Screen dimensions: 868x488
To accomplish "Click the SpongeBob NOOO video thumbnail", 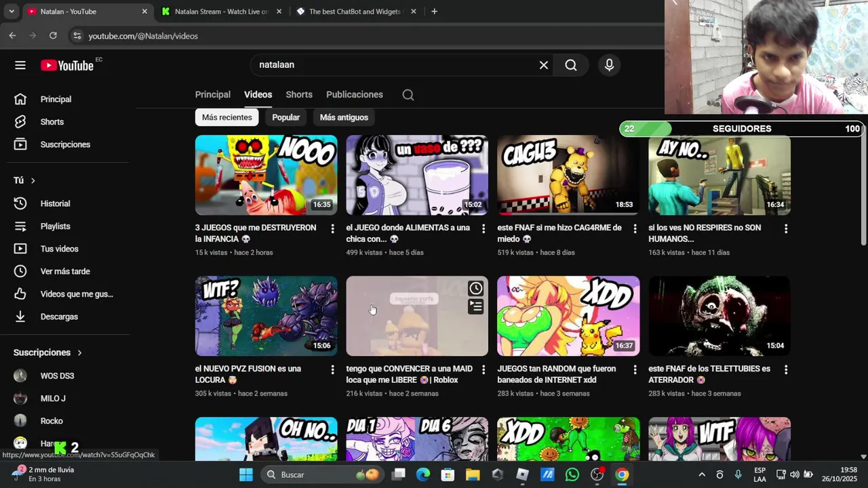I will pyautogui.click(x=266, y=175).
